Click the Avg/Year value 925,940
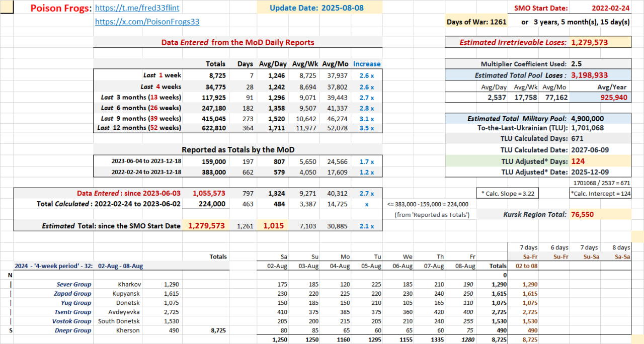The height and width of the screenshot is (344, 644). (x=613, y=97)
